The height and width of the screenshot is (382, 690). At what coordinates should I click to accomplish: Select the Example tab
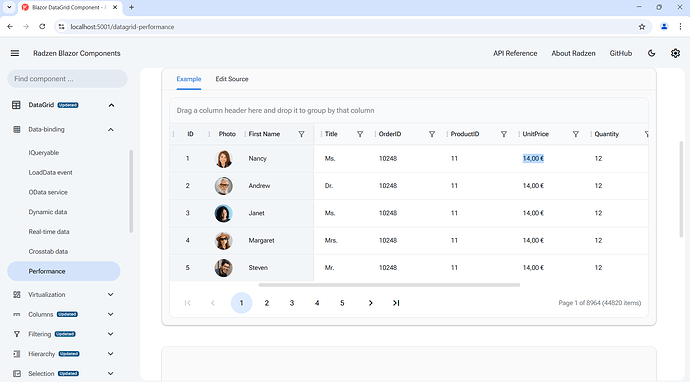189,79
